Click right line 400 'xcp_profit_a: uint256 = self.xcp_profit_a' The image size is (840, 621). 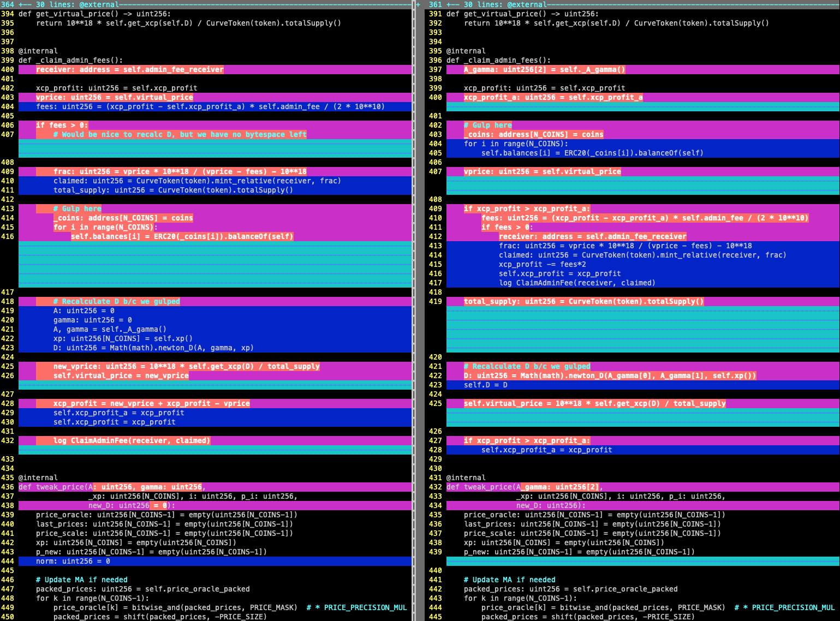click(553, 97)
